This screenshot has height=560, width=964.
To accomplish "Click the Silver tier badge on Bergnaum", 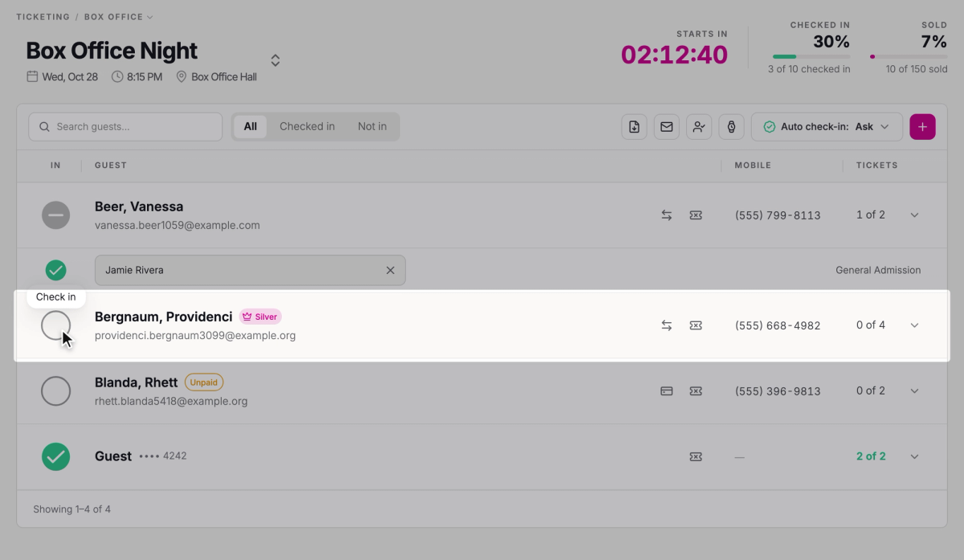I will 260,317.
